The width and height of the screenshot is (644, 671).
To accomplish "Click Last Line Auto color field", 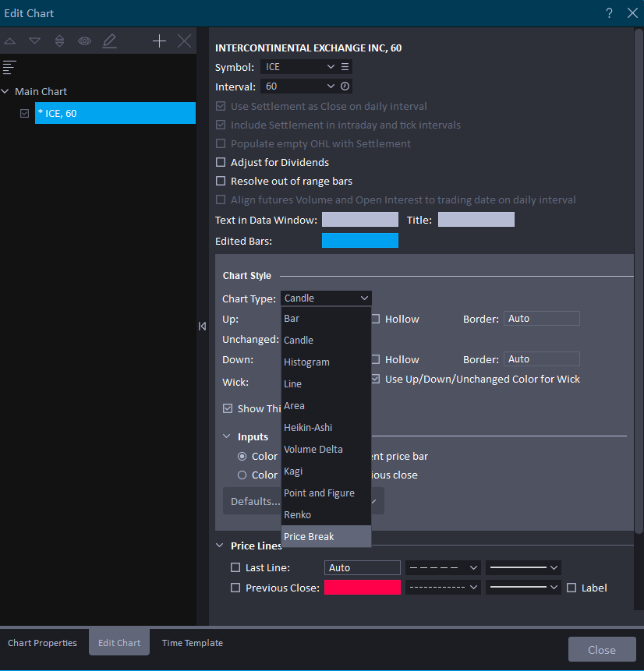I will [363, 567].
